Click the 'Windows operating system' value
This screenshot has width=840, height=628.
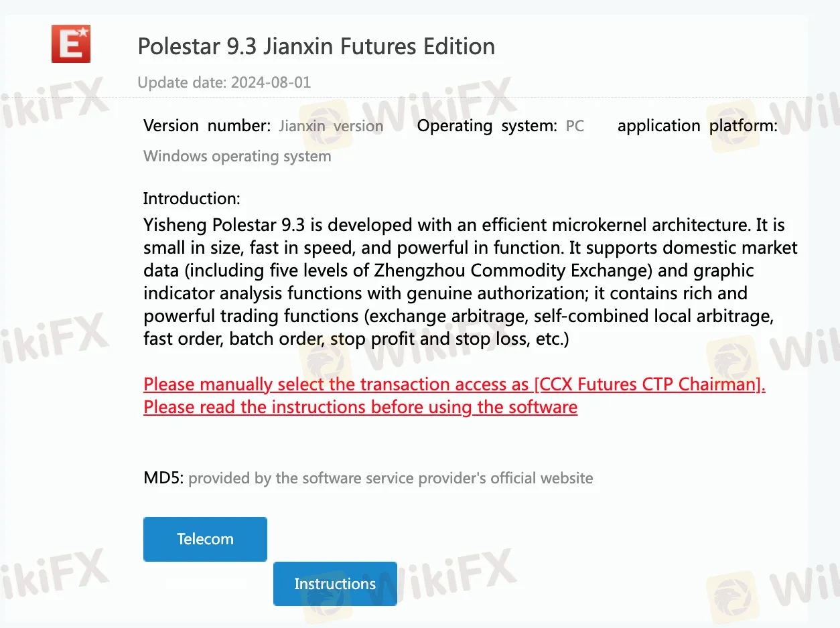(x=237, y=156)
